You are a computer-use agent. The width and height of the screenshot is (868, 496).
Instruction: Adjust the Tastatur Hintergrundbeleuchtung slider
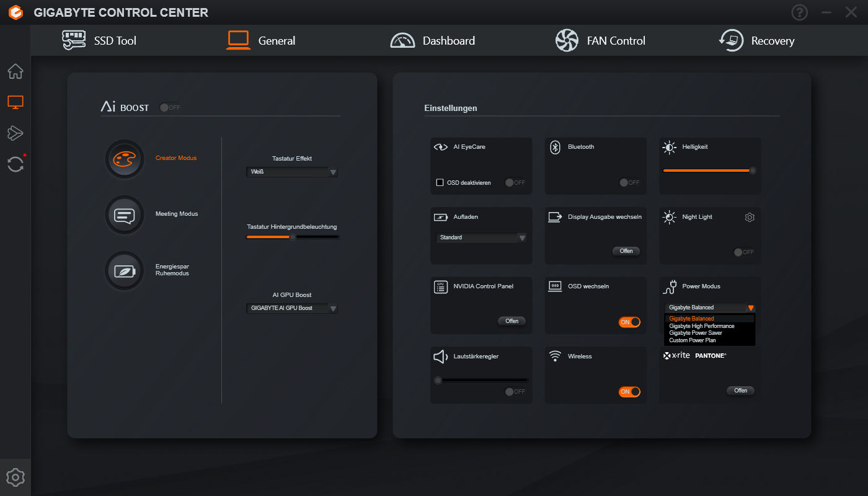(x=293, y=237)
